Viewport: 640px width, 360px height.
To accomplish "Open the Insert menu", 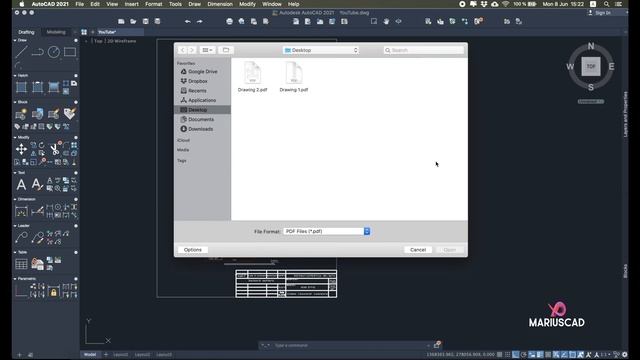I will point(131,4).
